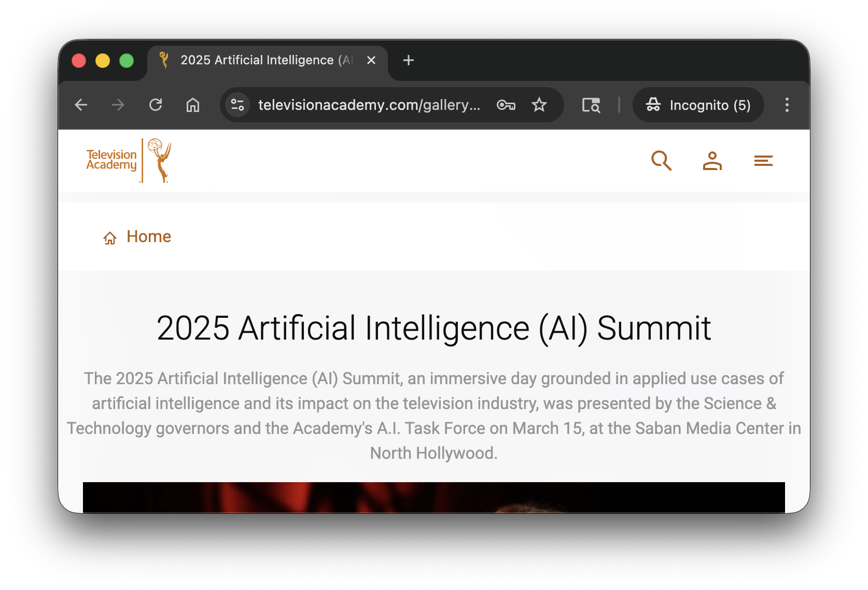Click the browser back arrow

tap(81, 105)
